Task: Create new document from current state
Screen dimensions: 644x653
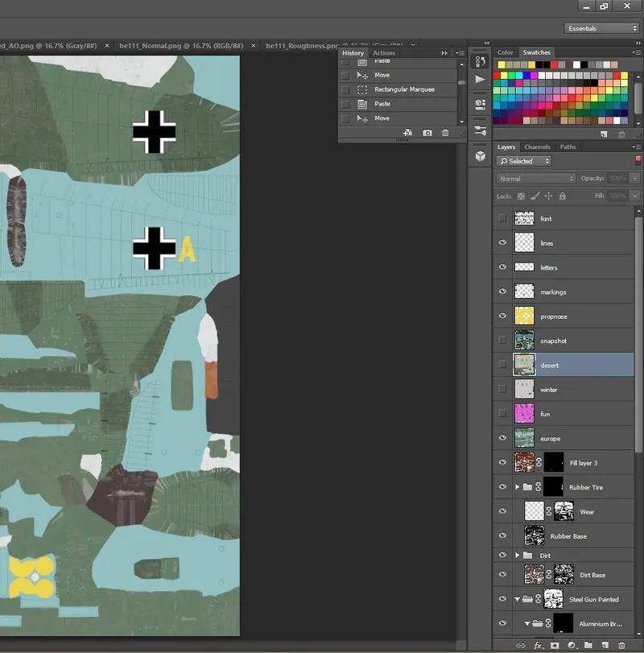Action: point(408,133)
